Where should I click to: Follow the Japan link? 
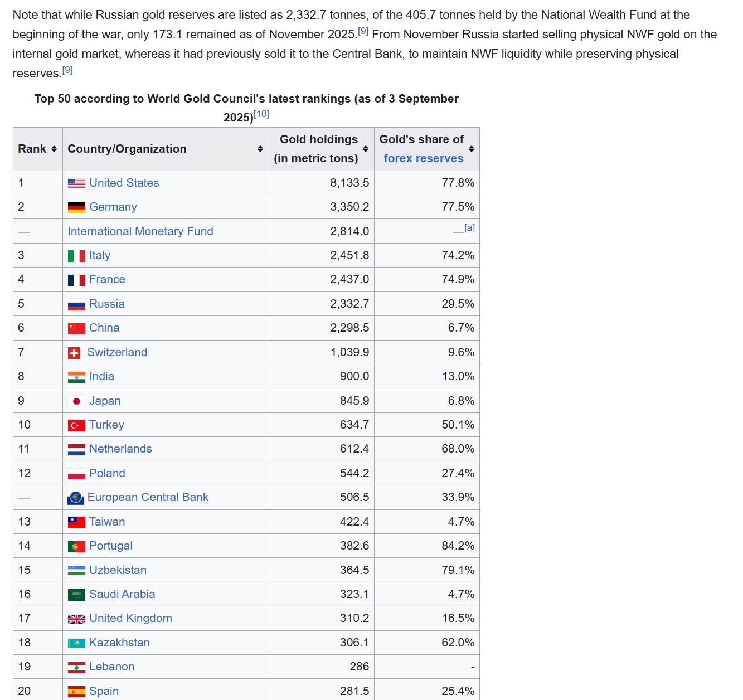coord(105,401)
